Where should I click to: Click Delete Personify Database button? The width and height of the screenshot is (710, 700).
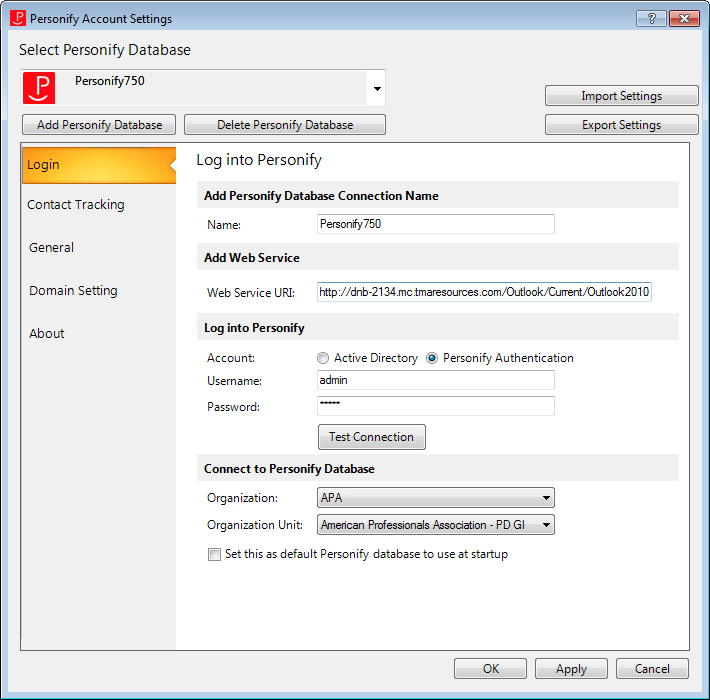(x=285, y=125)
